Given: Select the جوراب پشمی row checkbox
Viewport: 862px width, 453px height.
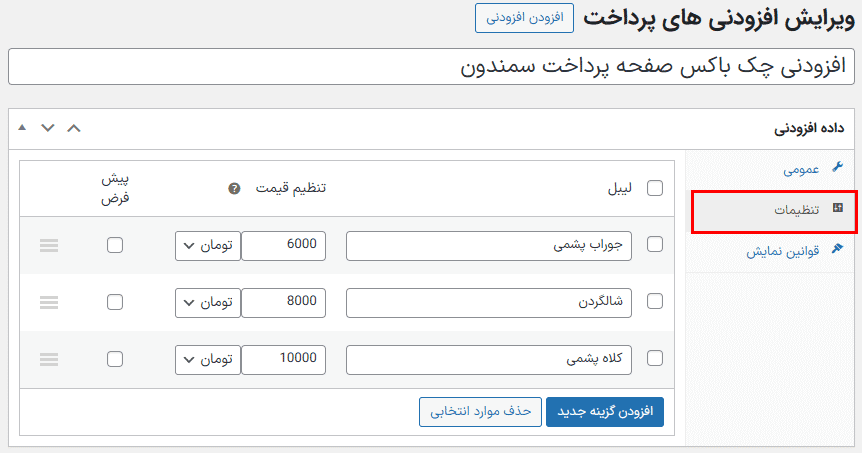Looking at the screenshot, I should coord(655,244).
